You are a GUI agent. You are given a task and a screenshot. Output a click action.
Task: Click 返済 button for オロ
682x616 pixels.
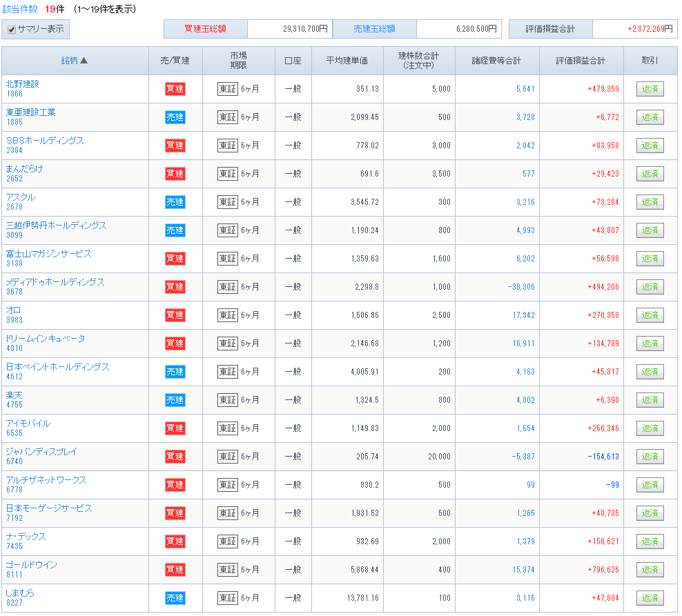(x=650, y=315)
